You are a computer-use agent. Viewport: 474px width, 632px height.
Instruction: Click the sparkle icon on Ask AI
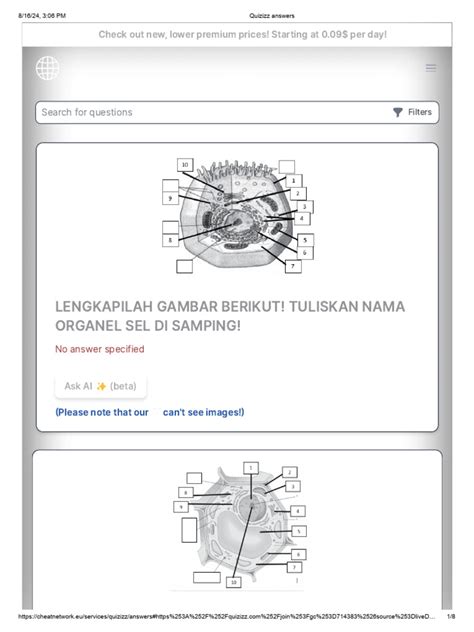coord(101,386)
